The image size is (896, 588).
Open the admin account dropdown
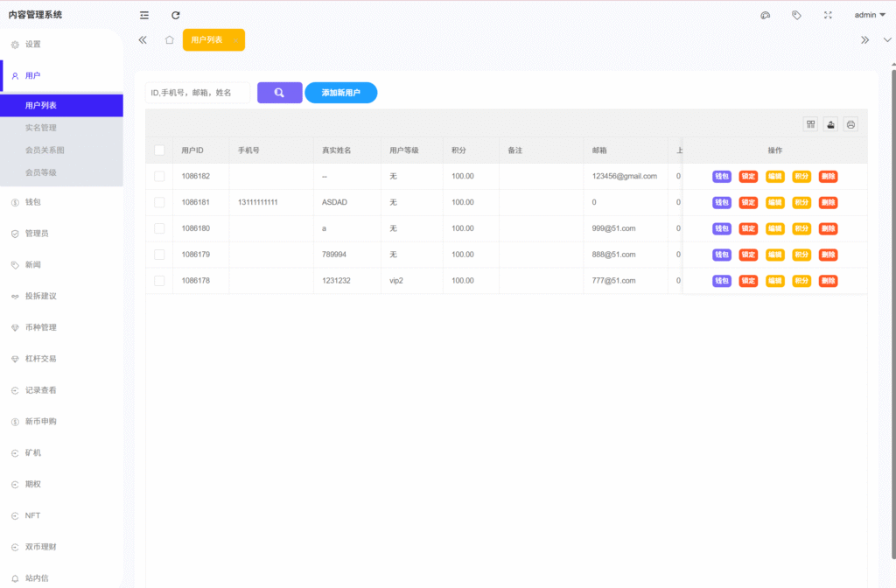tap(870, 15)
